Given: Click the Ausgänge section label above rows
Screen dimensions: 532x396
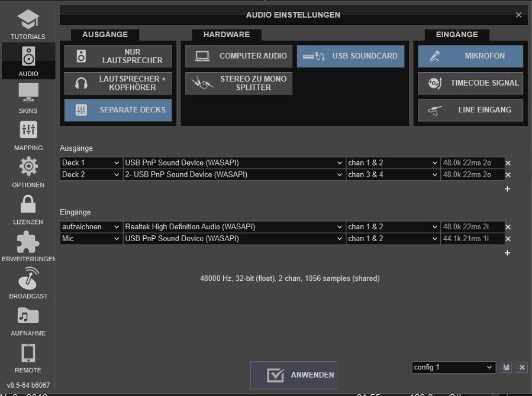Looking at the screenshot, I should click(x=76, y=148).
